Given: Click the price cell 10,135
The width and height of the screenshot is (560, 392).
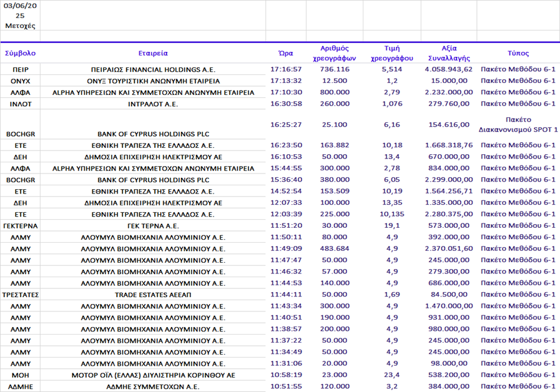Looking at the screenshot, I should 391,214.
